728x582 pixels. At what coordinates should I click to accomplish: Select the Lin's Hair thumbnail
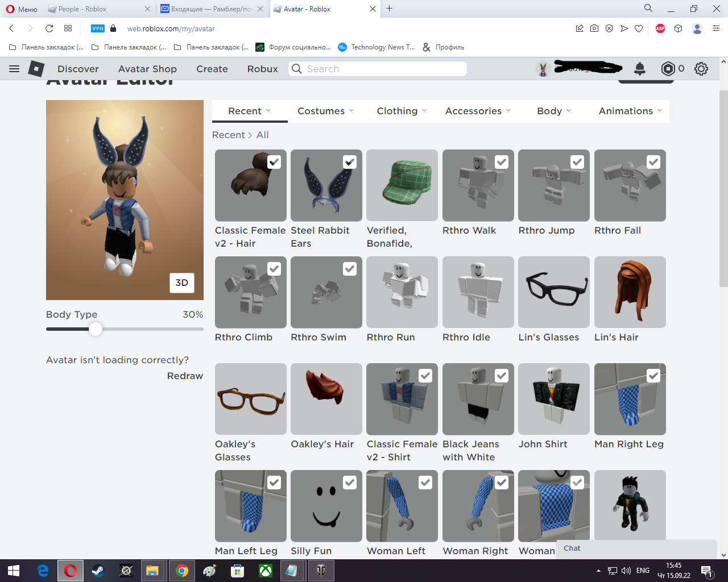(x=630, y=292)
